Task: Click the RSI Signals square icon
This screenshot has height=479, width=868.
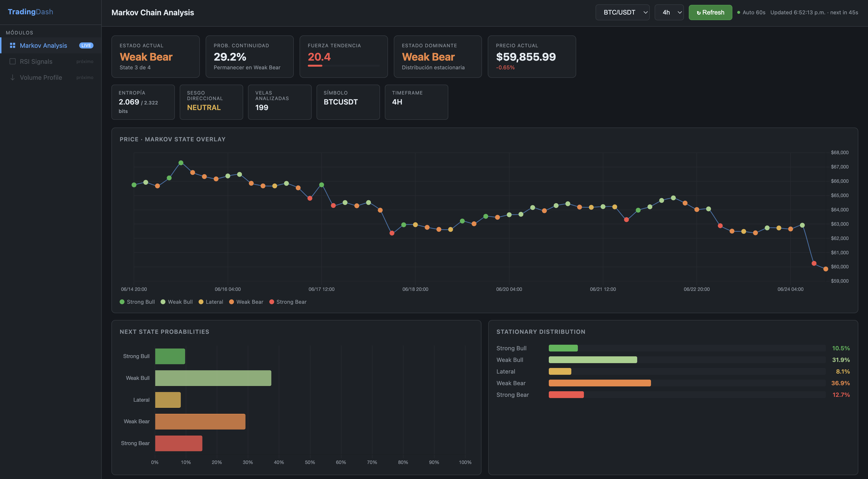Action: (12, 61)
